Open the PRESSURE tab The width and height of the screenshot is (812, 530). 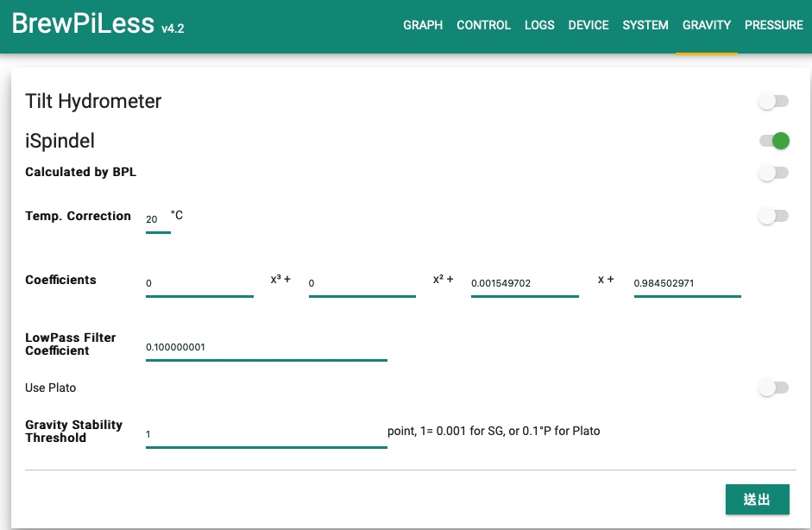(x=774, y=25)
